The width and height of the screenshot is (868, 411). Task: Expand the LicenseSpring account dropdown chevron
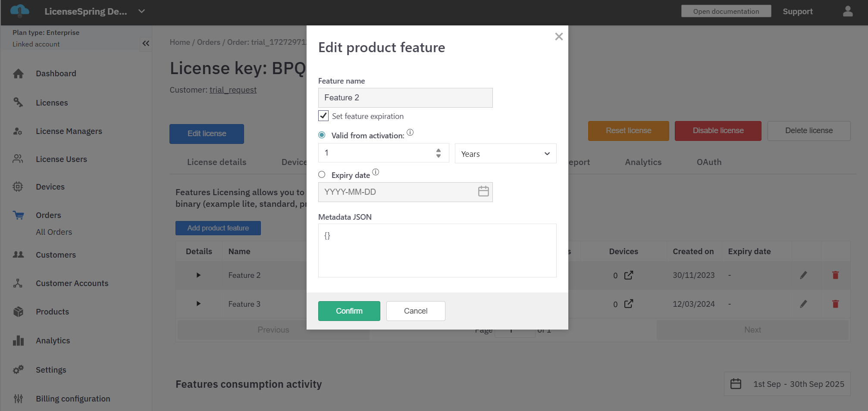141,12
